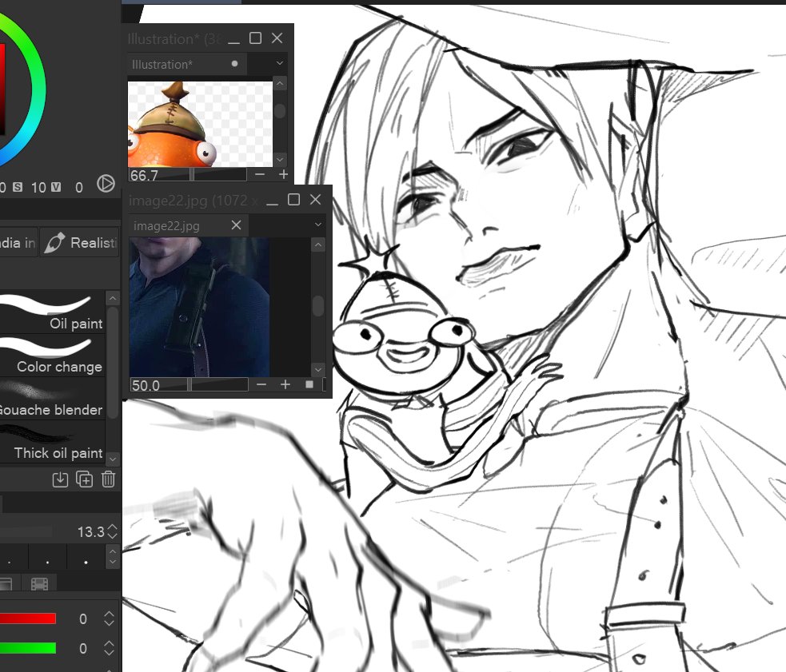Adjust the red color slider
The height and width of the screenshot is (672, 786).
27,618
